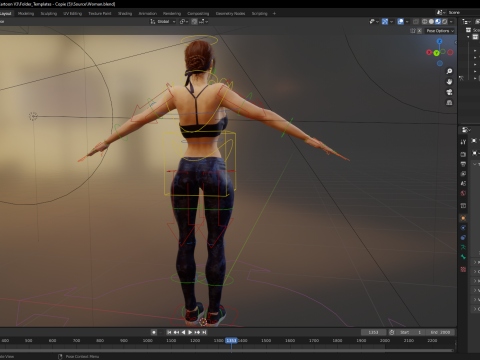Open the object visibility and selectability dropdown

(374, 21)
